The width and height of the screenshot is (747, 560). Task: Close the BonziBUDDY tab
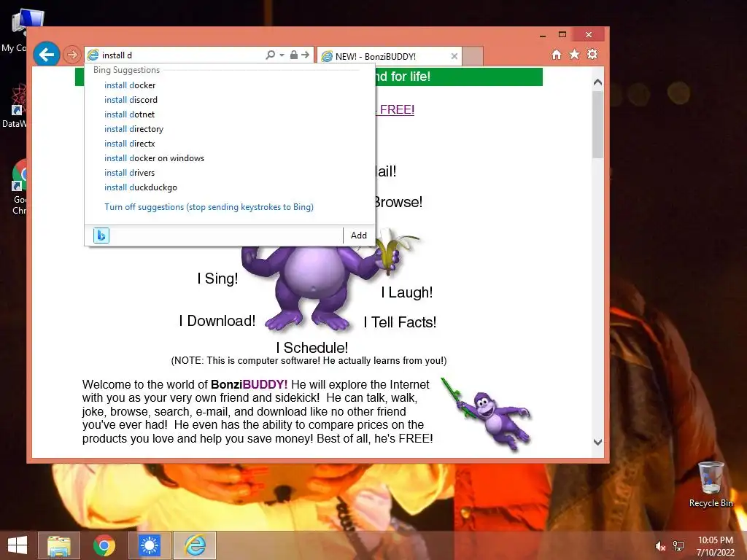(454, 56)
